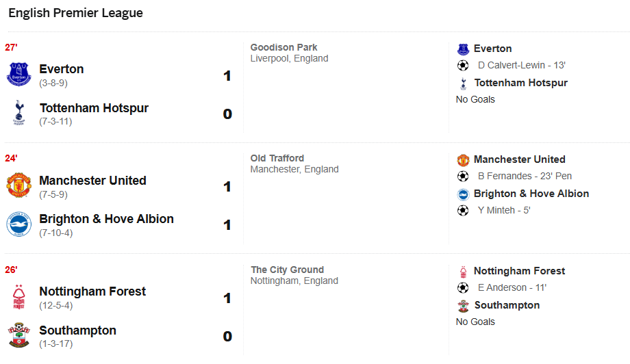Screen dimensions: 630x364
Task: Click small Nottingham Forest crest in scorers list
Action: 464,272
